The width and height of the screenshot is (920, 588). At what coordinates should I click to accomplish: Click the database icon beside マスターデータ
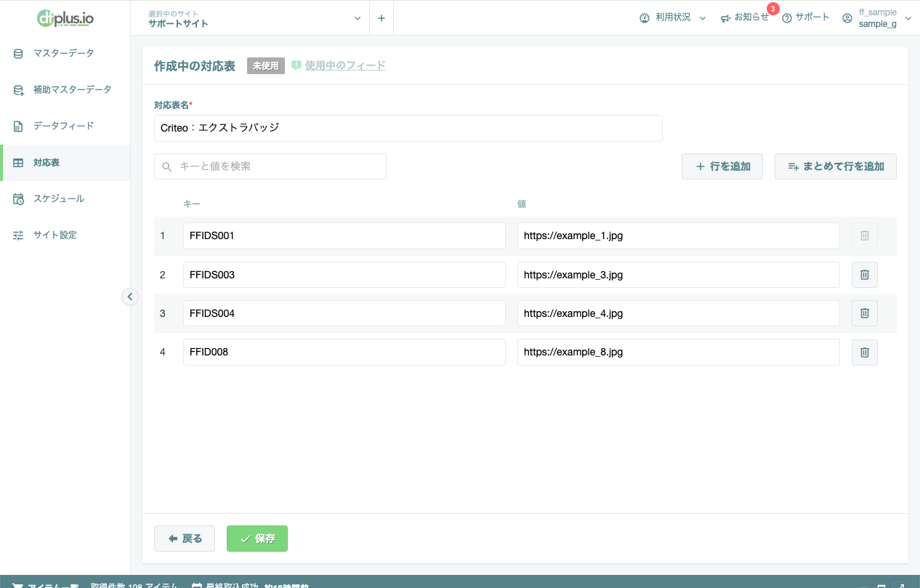pyautogui.click(x=18, y=53)
